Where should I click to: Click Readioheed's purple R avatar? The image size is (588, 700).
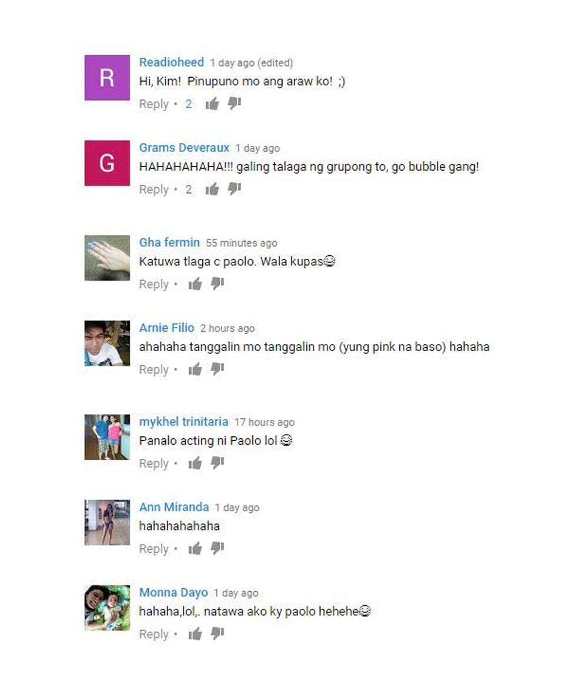tap(107, 78)
